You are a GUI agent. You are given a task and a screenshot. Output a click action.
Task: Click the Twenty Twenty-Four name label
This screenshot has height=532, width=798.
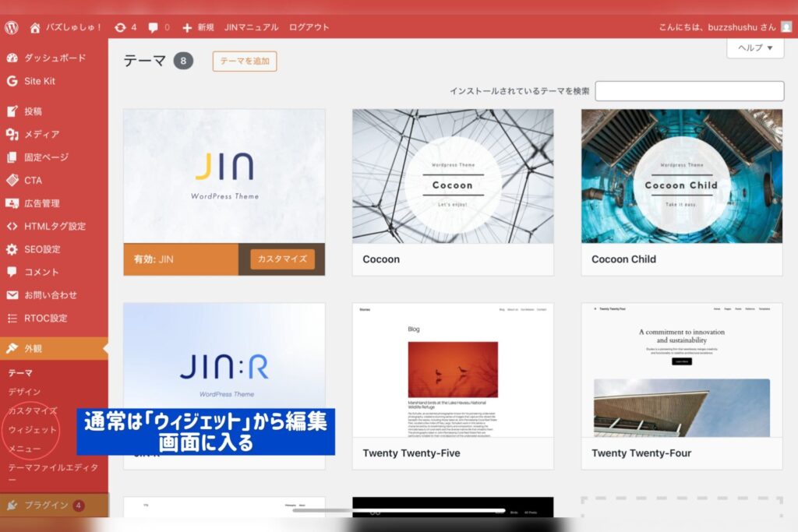point(641,453)
